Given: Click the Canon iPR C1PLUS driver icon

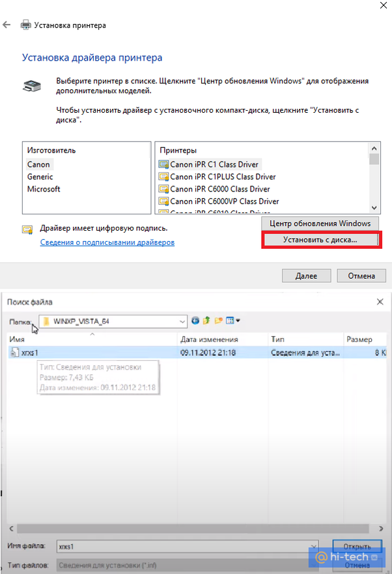Looking at the screenshot, I should click(163, 177).
